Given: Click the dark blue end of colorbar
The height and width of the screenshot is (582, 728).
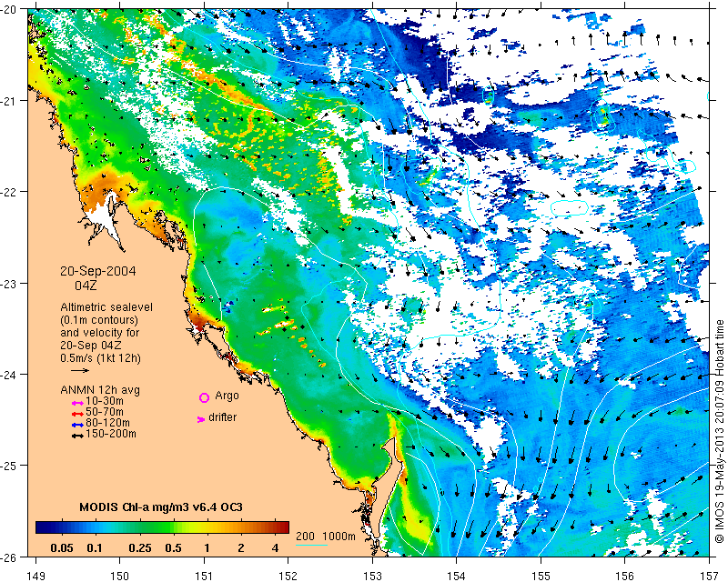Looking at the screenshot, I should tap(40, 527).
